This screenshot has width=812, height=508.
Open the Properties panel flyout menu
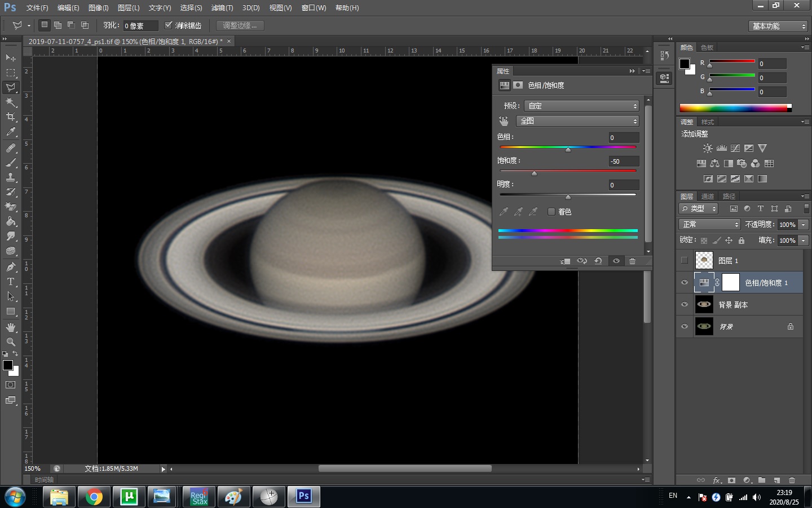click(646, 71)
